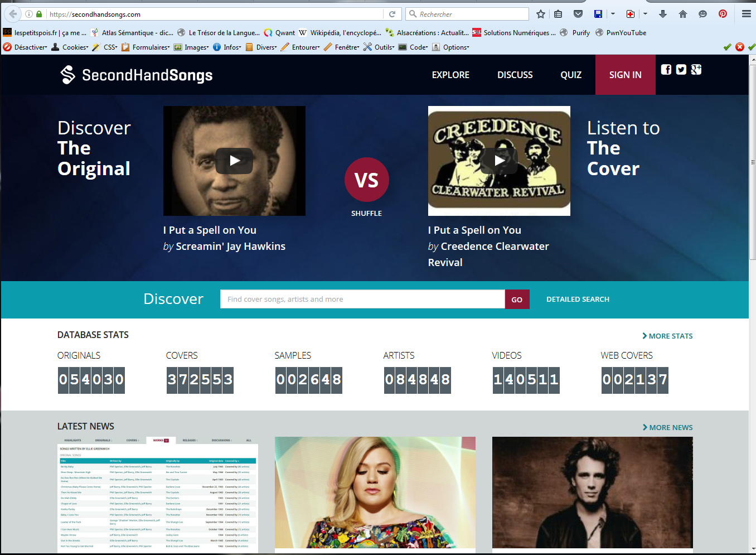Open the SecondHandSongs Facebook icon
Viewport: 756px width, 555px height.
[666, 69]
